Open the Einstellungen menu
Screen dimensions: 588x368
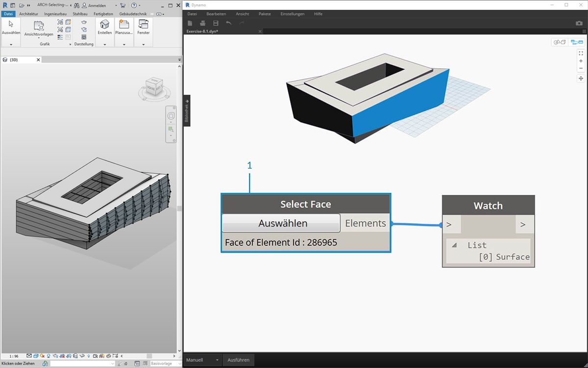click(292, 14)
